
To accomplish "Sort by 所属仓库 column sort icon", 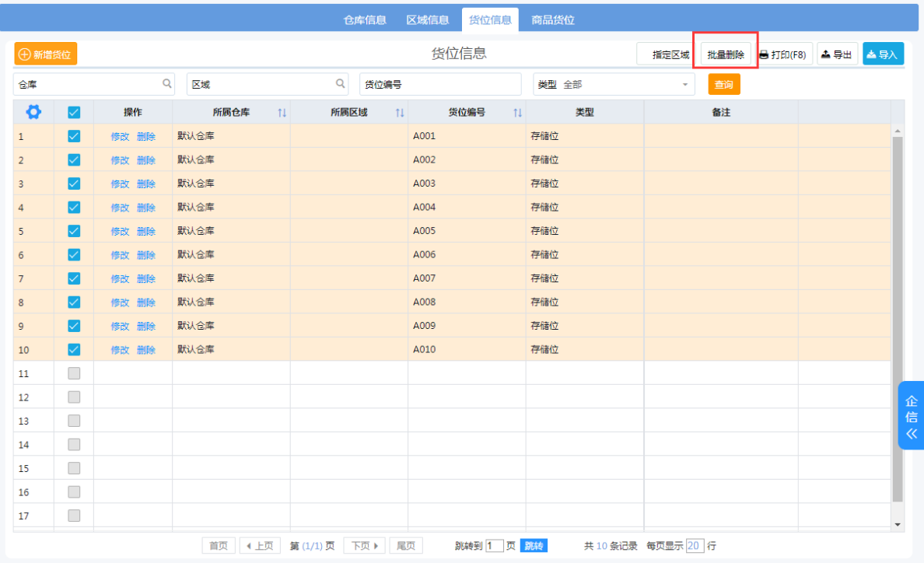I will pyautogui.click(x=282, y=113).
